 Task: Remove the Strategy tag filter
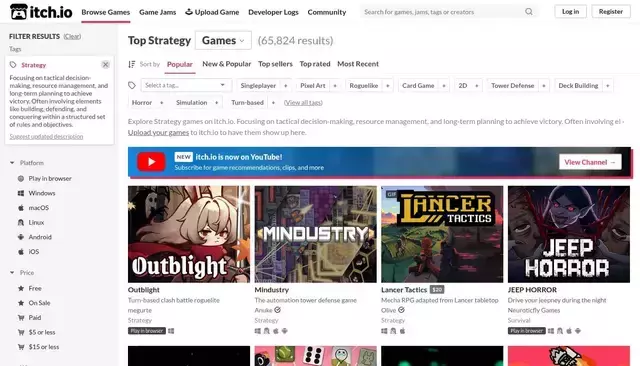(x=105, y=64)
